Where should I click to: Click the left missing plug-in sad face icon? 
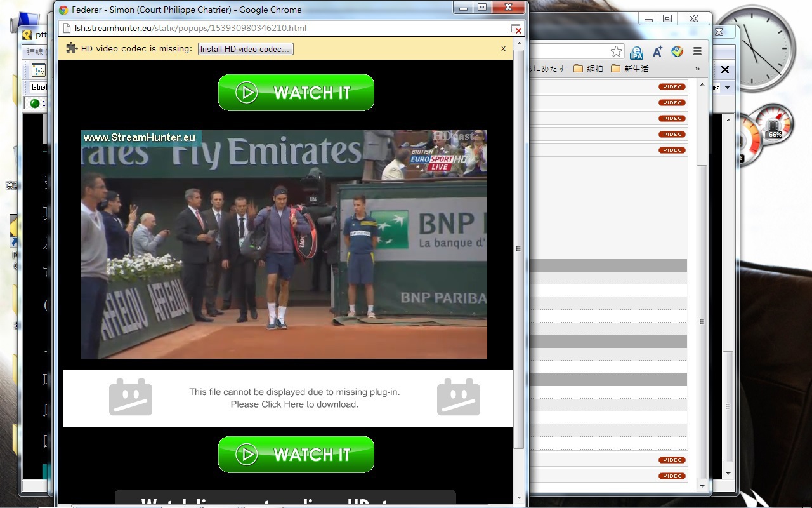click(x=131, y=397)
